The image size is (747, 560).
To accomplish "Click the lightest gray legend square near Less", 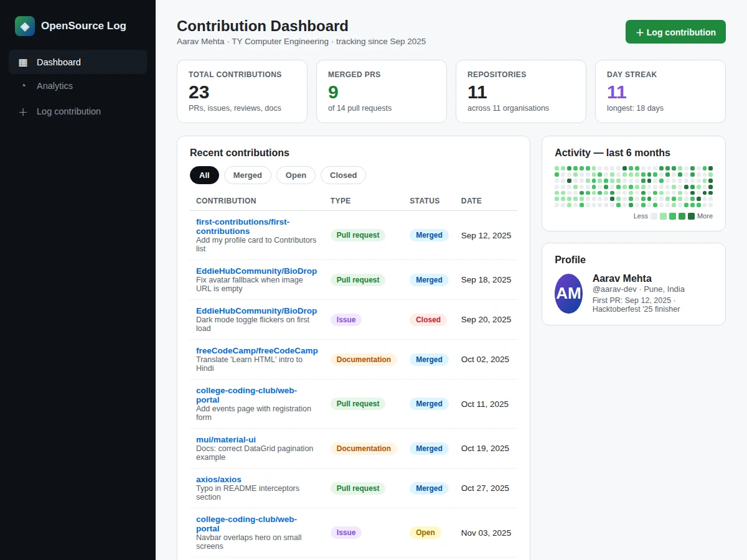I will tap(654, 217).
